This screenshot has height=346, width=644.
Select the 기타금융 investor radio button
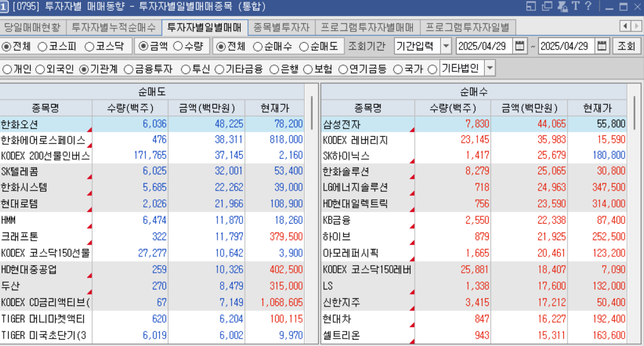[219, 70]
